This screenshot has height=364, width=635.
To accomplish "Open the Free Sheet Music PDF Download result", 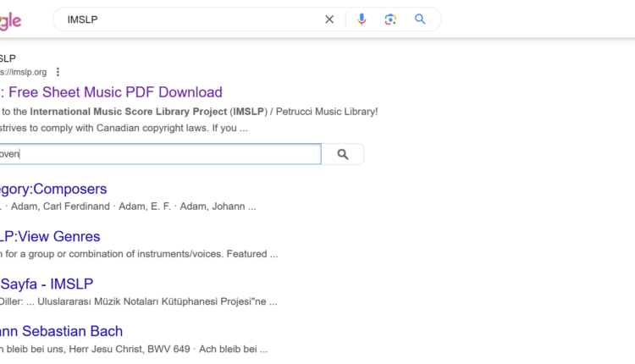I will [x=112, y=92].
